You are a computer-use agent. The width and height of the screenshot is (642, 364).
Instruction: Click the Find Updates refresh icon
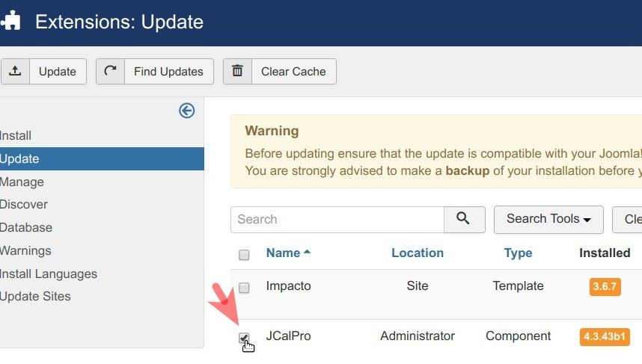click(x=110, y=71)
